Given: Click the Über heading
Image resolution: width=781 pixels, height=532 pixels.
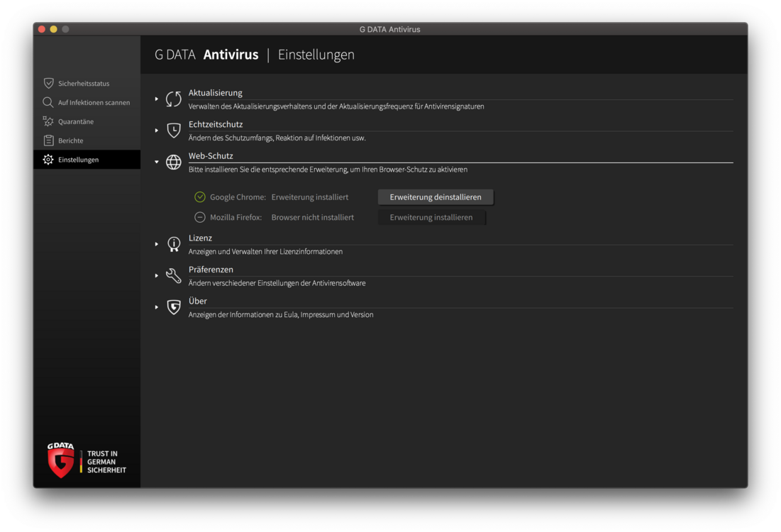Looking at the screenshot, I should 198,301.
